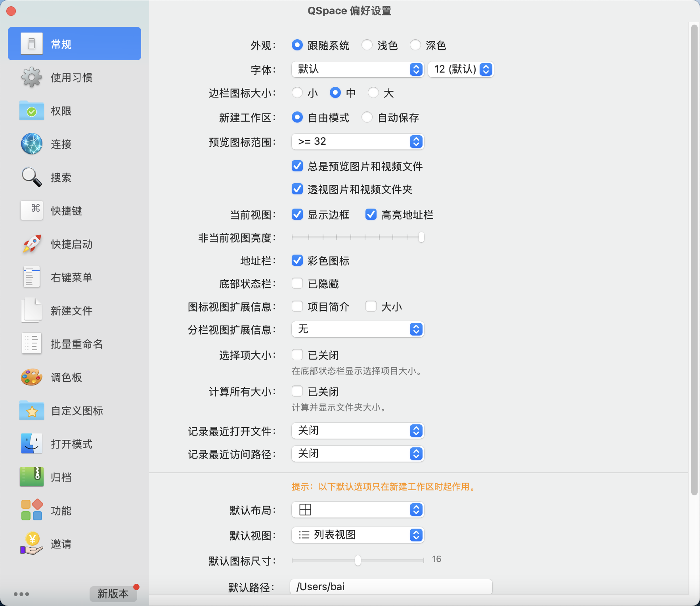
Task: Open the 默认布局 grid layout dropdown
Action: (358, 510)
